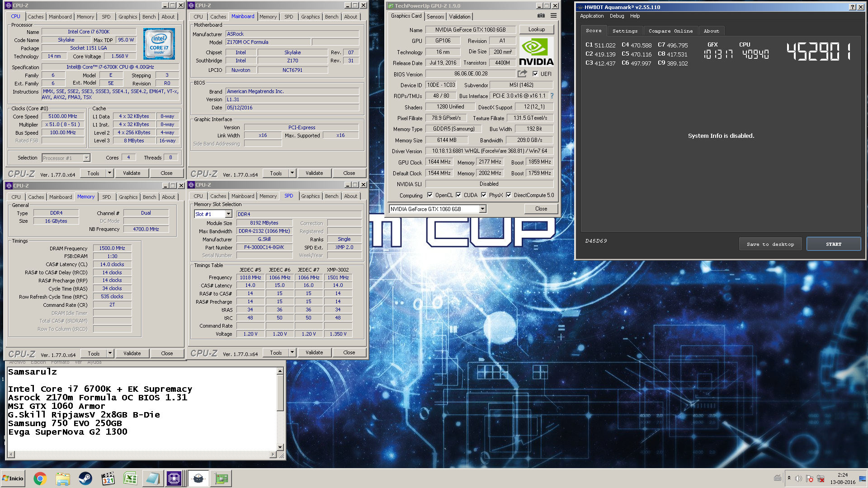Click the touch keyboard tray icon
This screenshot has width=868, height=488.
(778, 478)
